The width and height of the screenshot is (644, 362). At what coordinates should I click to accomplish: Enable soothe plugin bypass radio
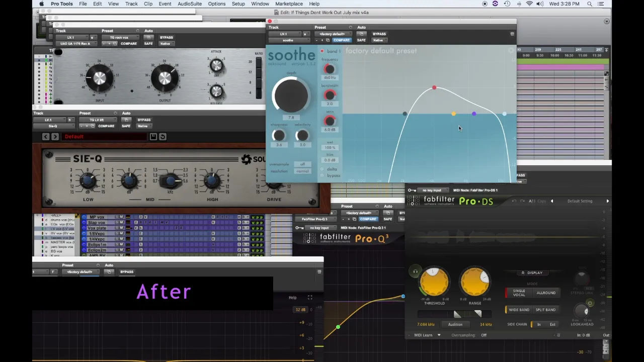tap(323, 175)
